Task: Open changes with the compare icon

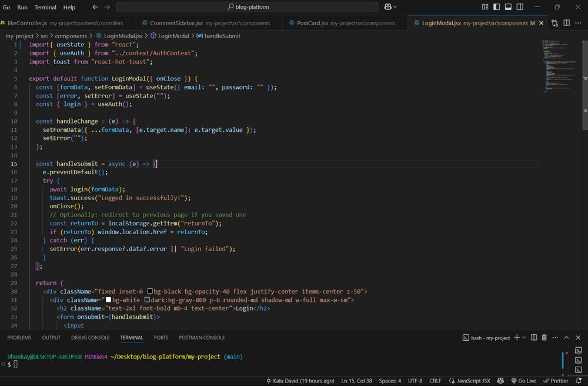Action: (554, 23)
